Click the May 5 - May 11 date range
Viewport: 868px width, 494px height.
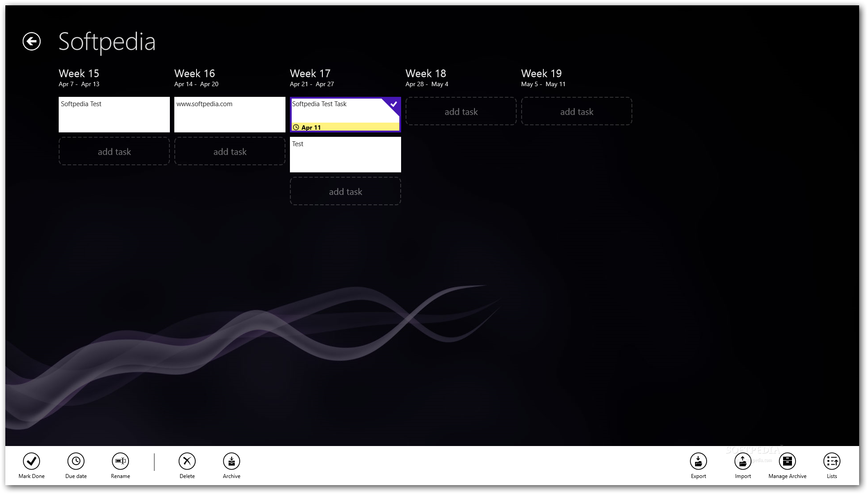543,84
